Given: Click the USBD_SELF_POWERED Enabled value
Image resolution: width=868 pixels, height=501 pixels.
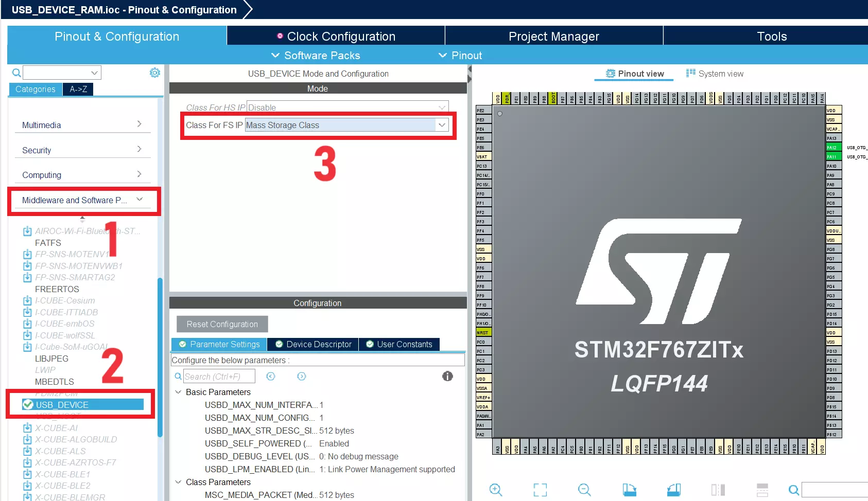Looking at the screenshot, I should tap(334, 443).
